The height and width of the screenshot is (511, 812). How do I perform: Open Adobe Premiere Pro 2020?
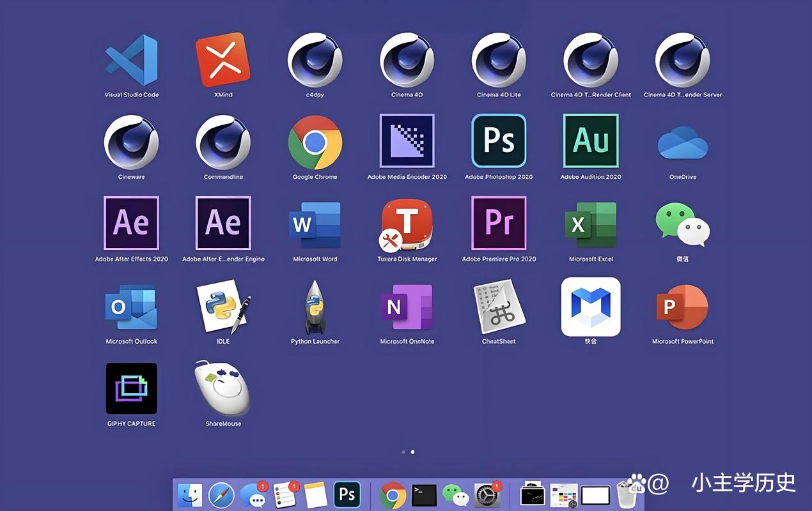pos(499,223)
